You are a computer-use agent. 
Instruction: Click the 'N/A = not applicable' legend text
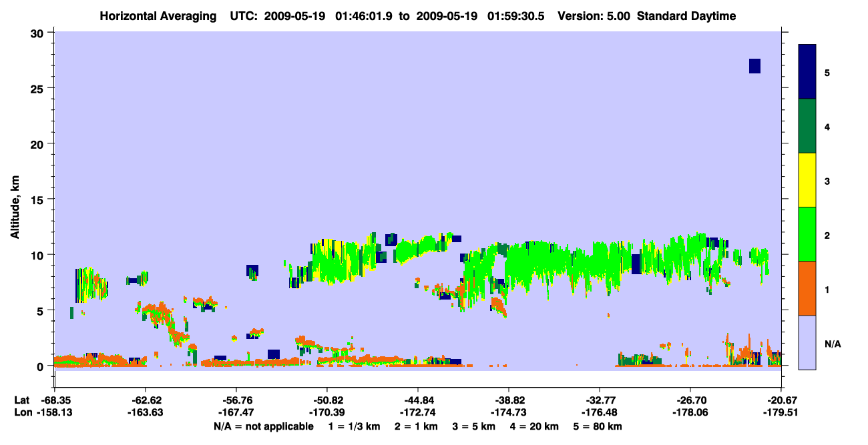pyautogui.click(x=264, y=426)
